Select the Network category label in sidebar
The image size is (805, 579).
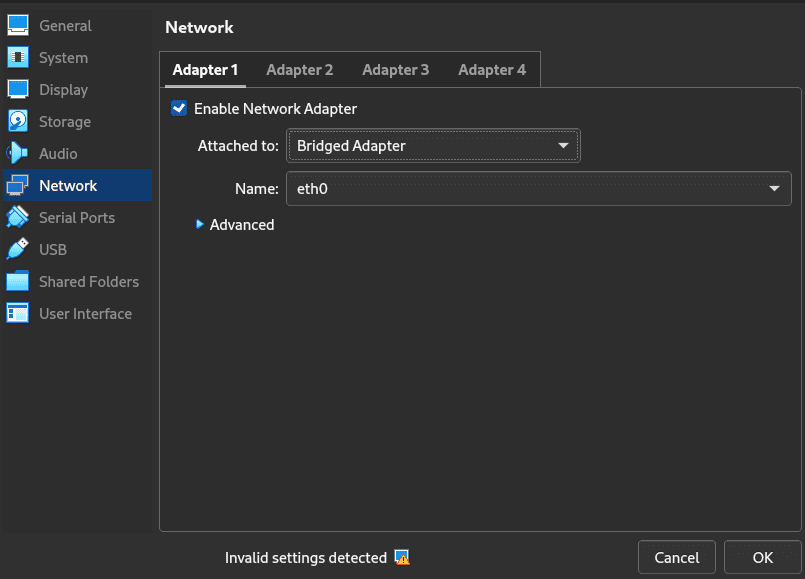pos(68,186)
